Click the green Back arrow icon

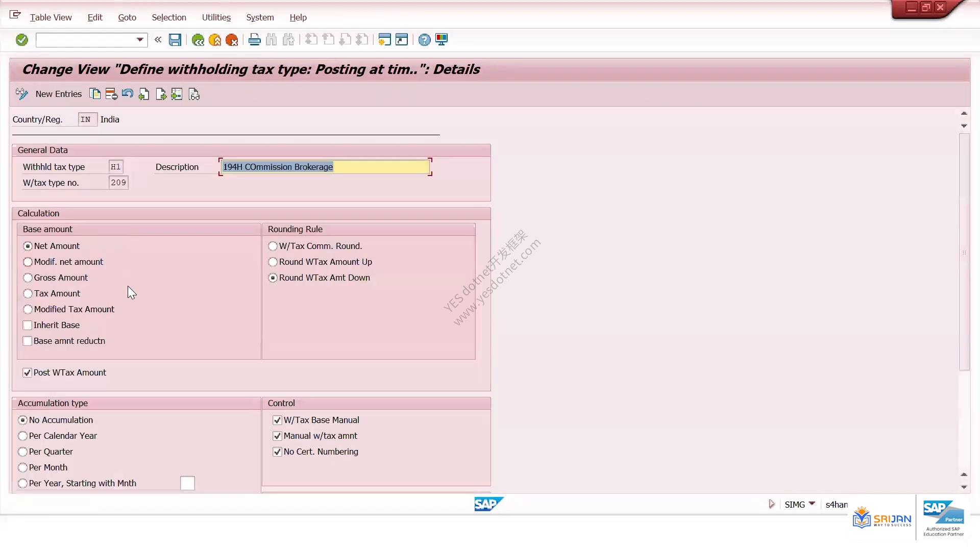point(198,40)
